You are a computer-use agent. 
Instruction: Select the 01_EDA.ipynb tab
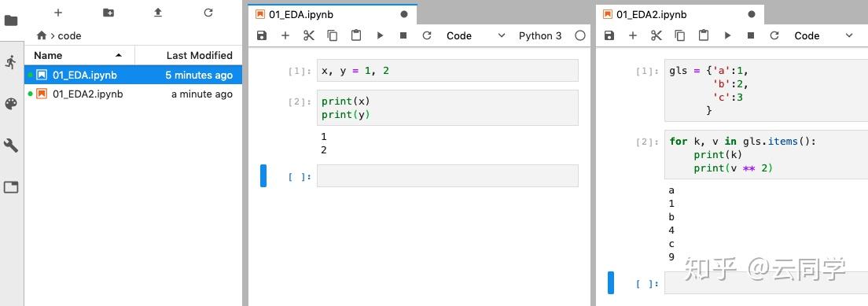click(x=301, y=14)
